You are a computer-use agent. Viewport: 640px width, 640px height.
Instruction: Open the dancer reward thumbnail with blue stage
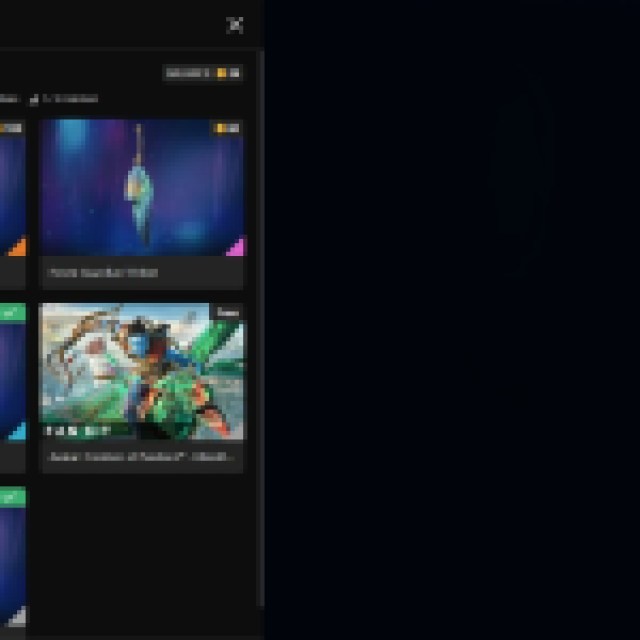tap(142, 188)
